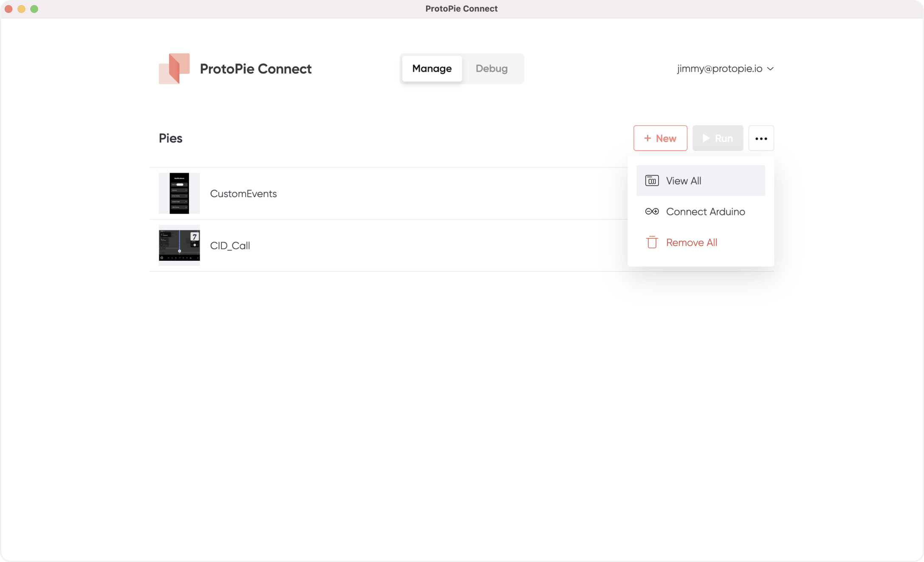Click the play triangle on Run

click(706, 138)
